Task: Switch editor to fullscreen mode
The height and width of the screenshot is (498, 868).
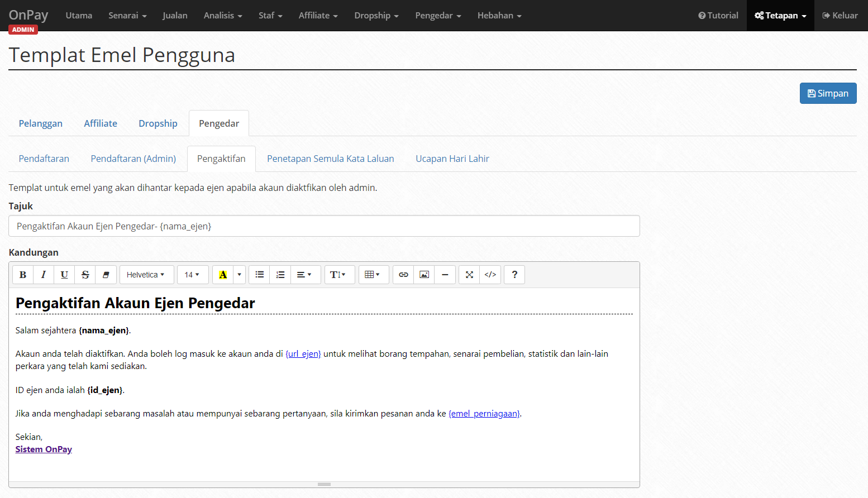Action: tap(469, 275)
